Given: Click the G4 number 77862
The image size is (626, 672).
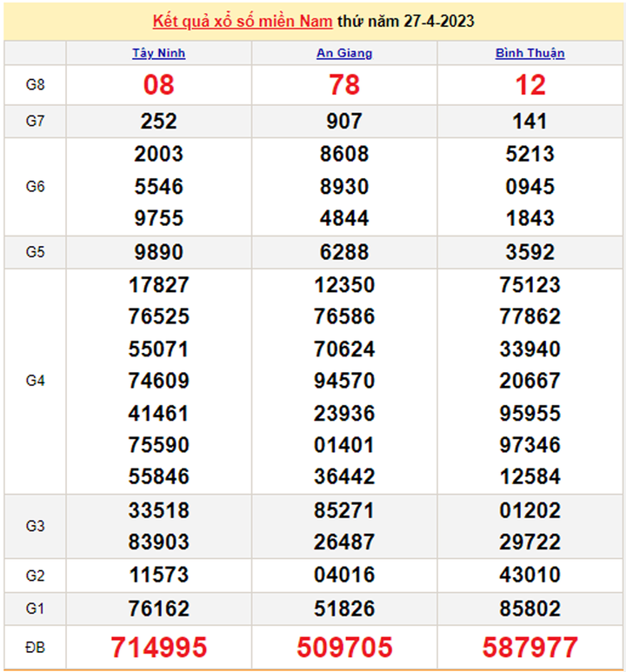Looking at the screenshot, I should (x=530, y=316).
